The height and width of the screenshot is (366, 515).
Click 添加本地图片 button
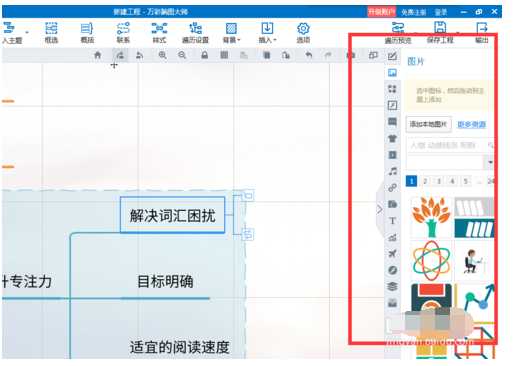point(428,124)
